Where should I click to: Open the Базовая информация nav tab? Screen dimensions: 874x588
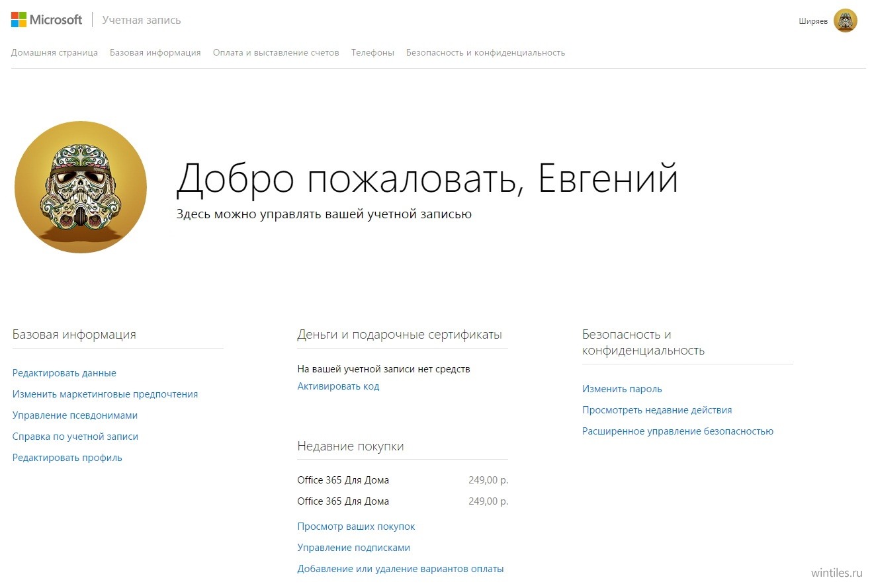155,52
